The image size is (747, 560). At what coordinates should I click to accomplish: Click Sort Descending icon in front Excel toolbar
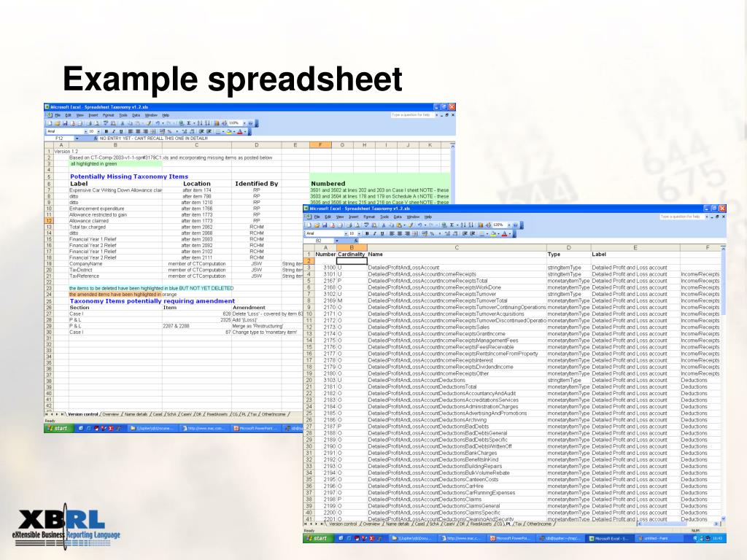pos(471,225)
